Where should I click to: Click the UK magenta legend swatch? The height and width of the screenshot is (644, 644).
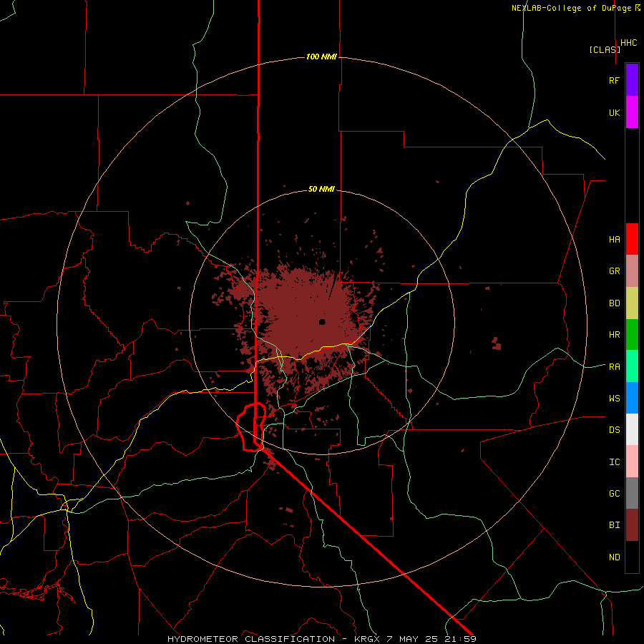click(x=632, y=112)
